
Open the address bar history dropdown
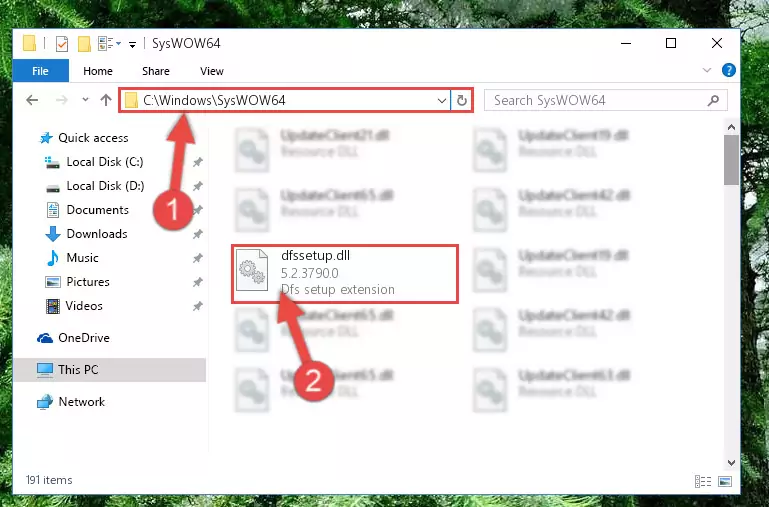pyautogui.click(x=442, y=101)
